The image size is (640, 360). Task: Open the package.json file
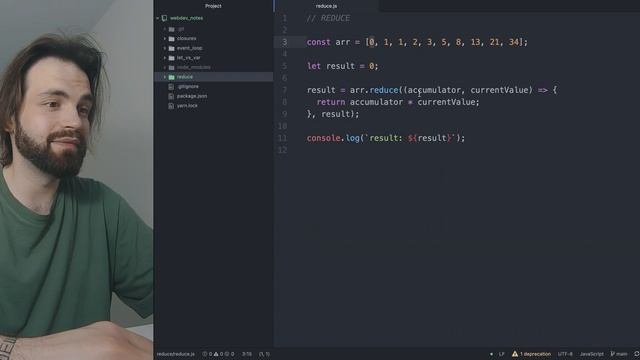(192, 96)
